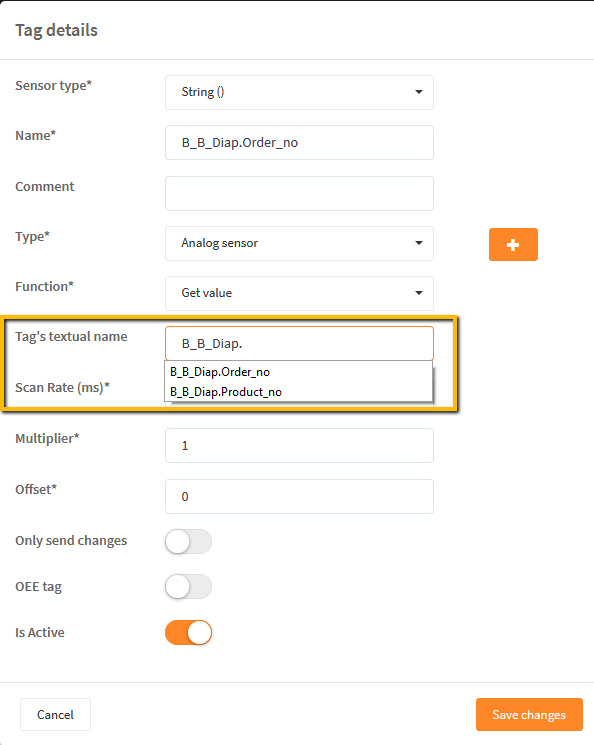Open the Function dropdown set to Get value
Image resolution: width=594 pixels, height=745 pixels.
(x=299, y=293)
